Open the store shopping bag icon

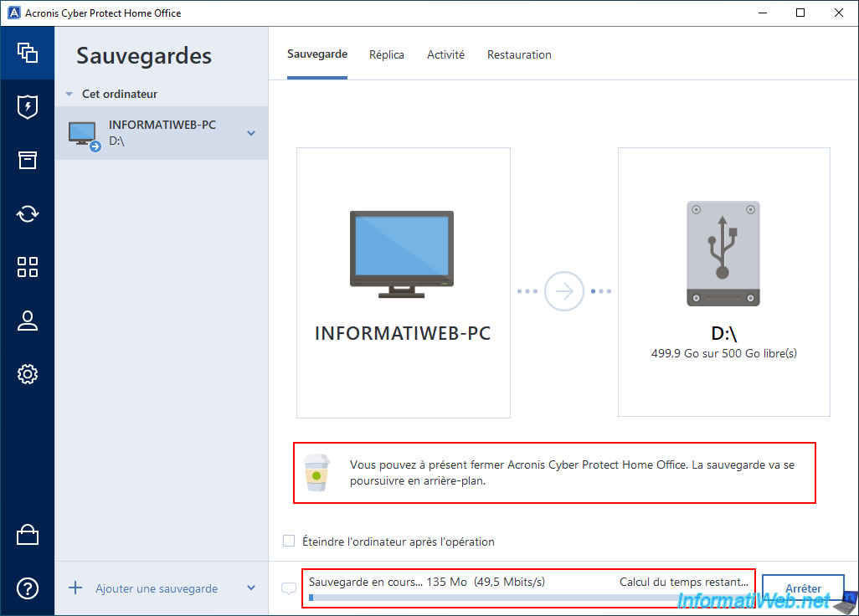click(28, 535)
